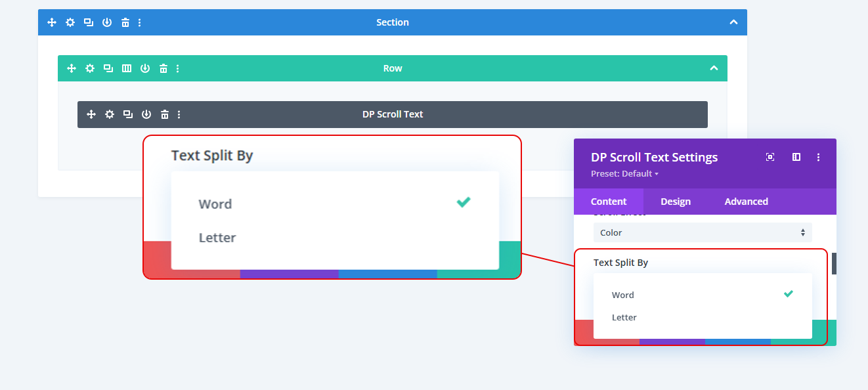868x390 pixels.
Task: Choose Word option in settings panel list
Action: pos(703,295)
